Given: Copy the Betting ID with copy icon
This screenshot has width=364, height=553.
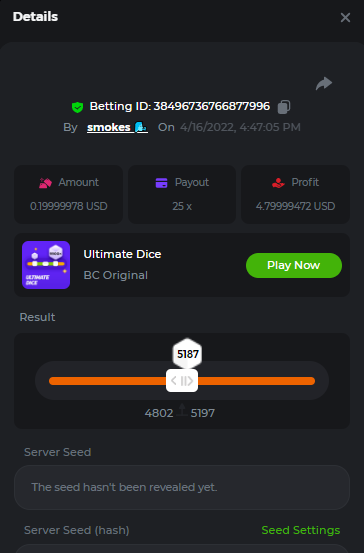Looking at the screenshot, I should (x=284, y=107).
